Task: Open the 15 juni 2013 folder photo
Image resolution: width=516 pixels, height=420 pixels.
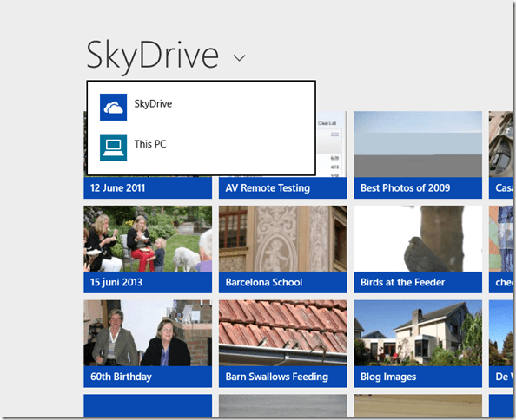Action: coord(148,239)
